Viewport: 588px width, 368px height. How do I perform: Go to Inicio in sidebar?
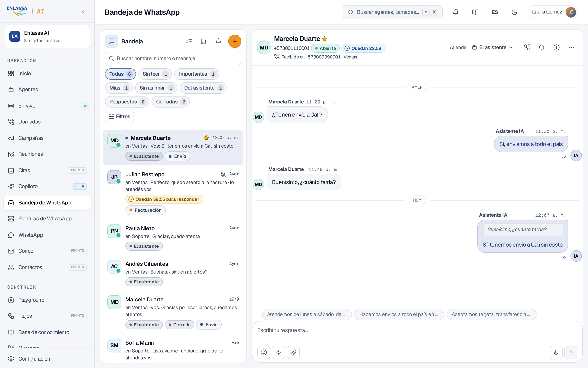pos(47,74)
